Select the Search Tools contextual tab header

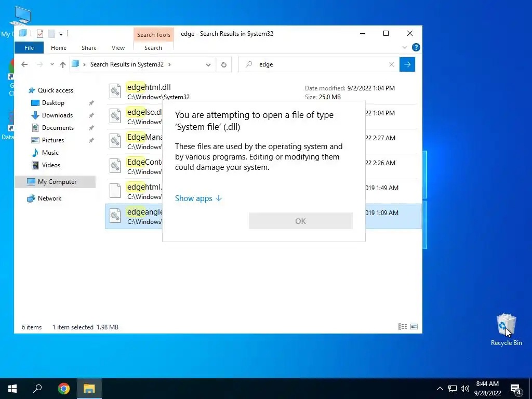[x=154, y=35]
